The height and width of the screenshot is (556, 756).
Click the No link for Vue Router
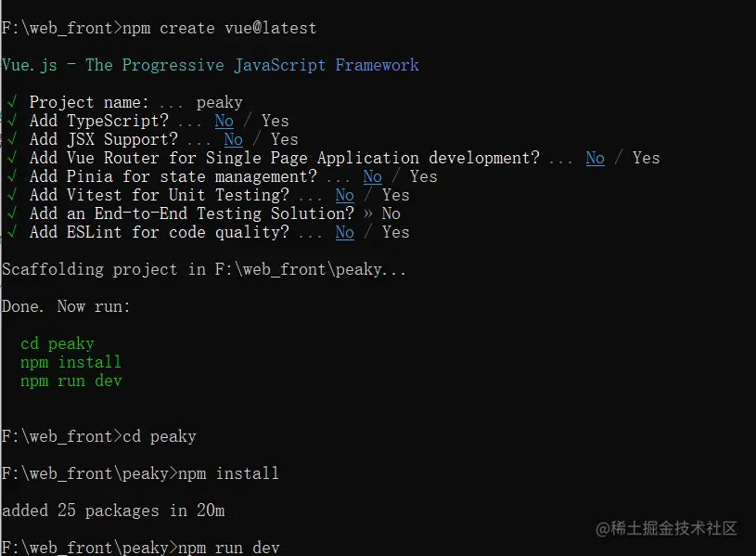595,158
